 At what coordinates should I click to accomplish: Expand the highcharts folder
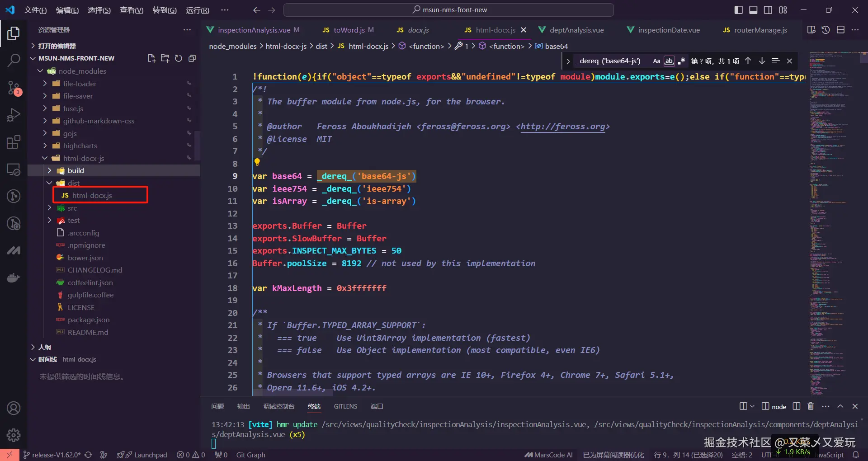coord(45,146)
